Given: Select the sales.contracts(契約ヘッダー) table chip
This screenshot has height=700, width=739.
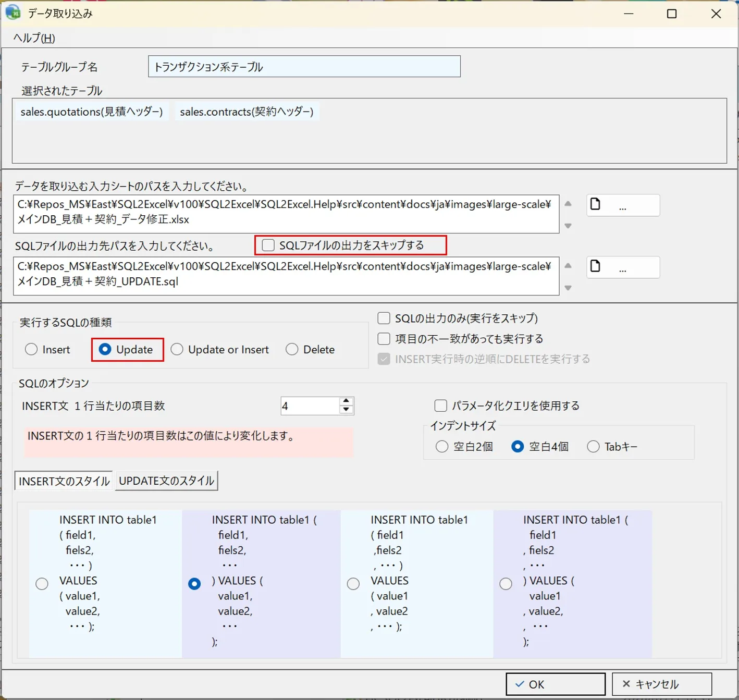Looking at the screenshot, I should [247, 112].
